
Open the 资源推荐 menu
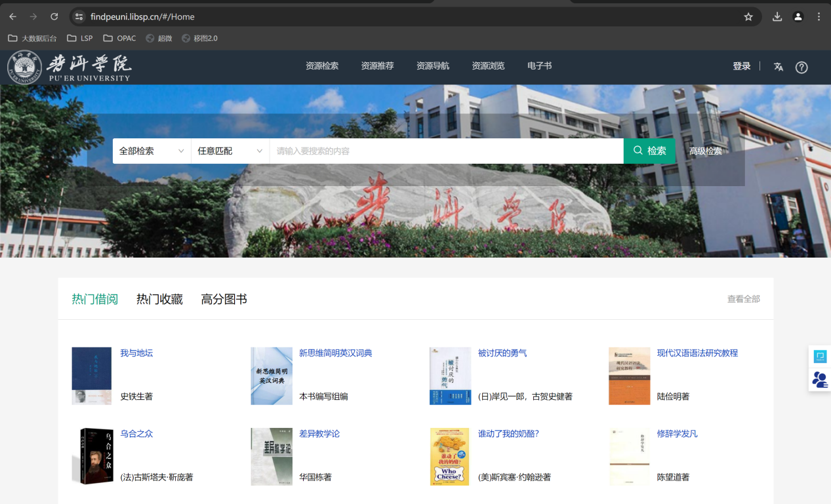click(x=377, y=66)
